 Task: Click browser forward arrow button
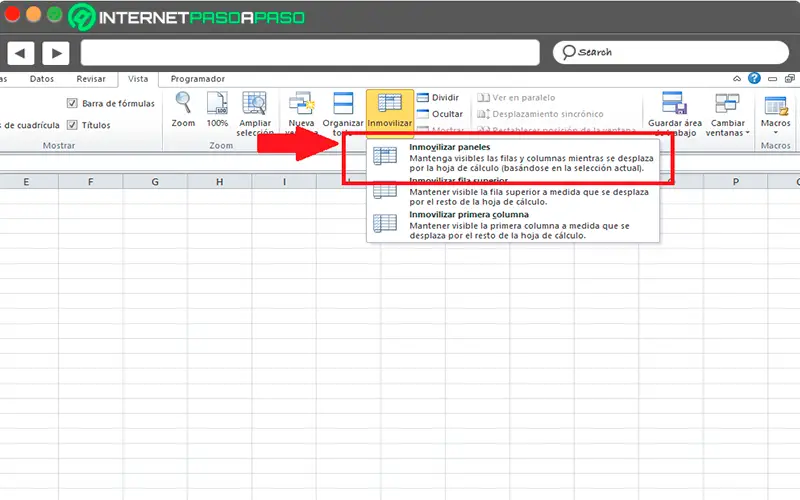click(56, 53)
